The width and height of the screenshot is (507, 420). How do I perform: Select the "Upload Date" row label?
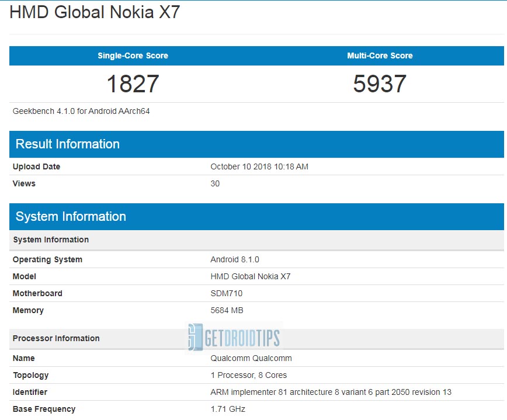[37, 166]
